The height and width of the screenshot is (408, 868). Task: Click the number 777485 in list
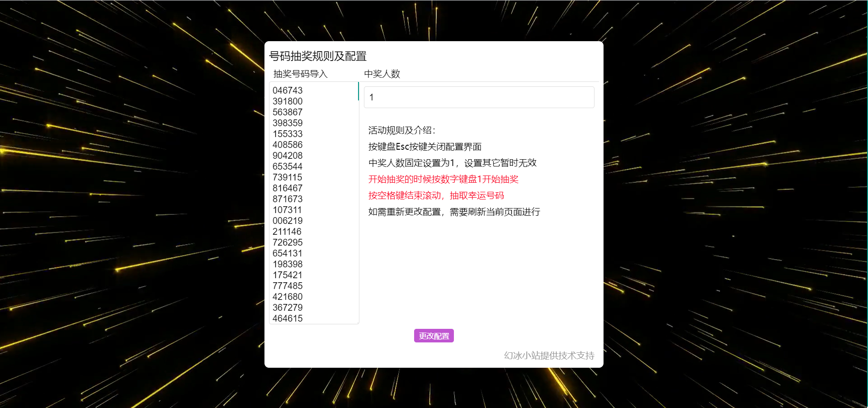[x=288, y=286]
